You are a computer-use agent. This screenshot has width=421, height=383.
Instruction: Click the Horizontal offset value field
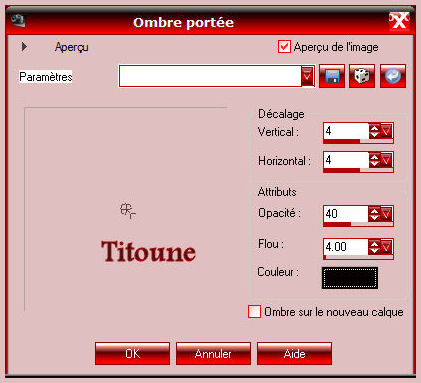coord(346,160)
